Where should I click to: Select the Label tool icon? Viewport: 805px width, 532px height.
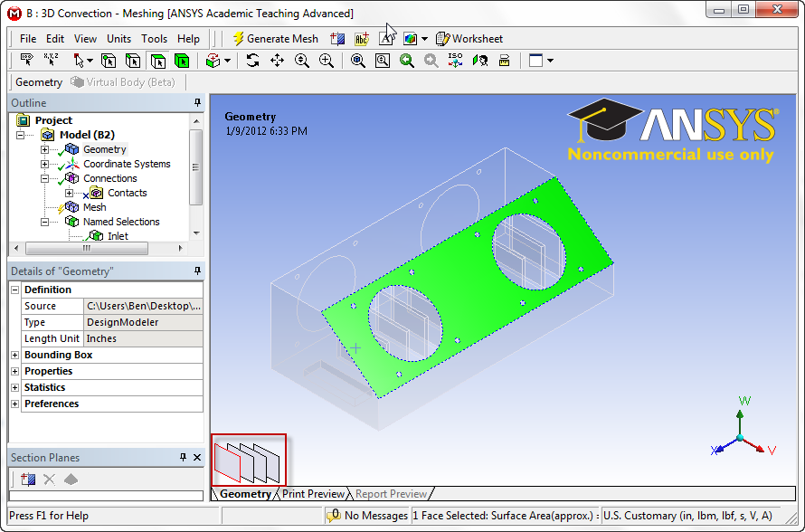click(x=27, y=60)
